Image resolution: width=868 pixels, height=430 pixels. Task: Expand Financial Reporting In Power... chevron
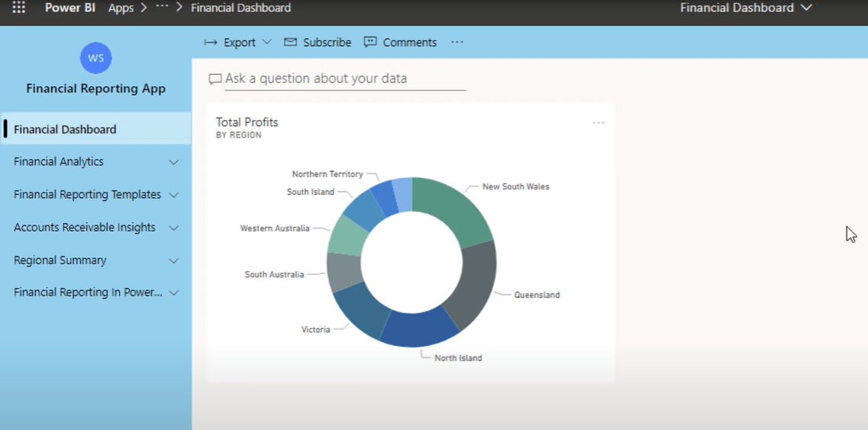tap(174, 293)
